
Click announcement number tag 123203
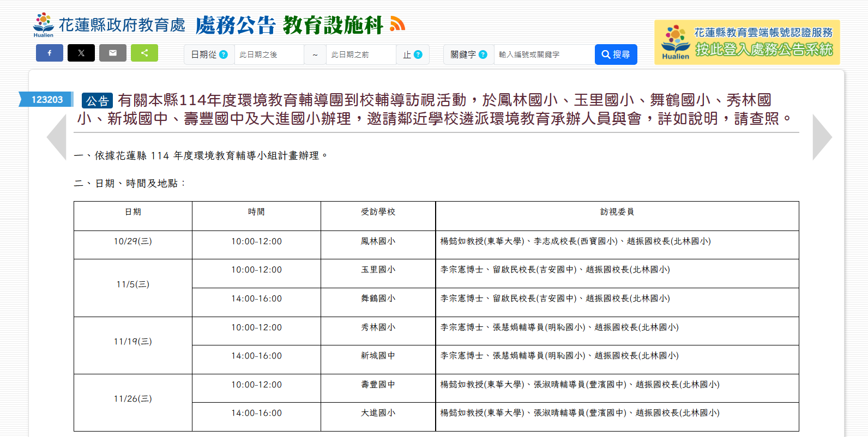click(47, 99)
